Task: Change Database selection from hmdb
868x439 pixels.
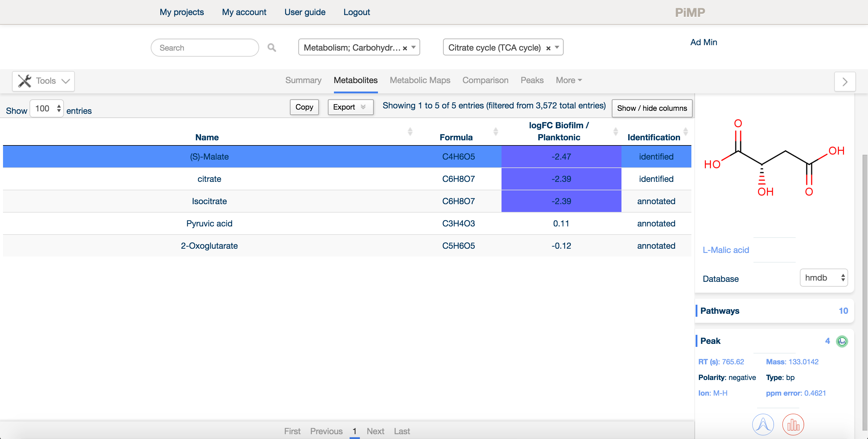Action: (823, 278)
